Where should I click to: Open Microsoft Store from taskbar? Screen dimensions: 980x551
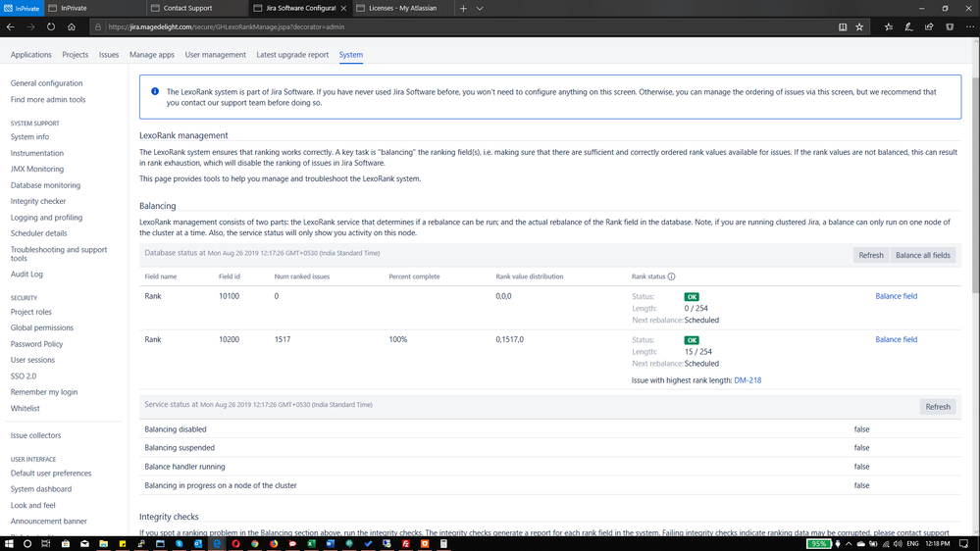65,543
